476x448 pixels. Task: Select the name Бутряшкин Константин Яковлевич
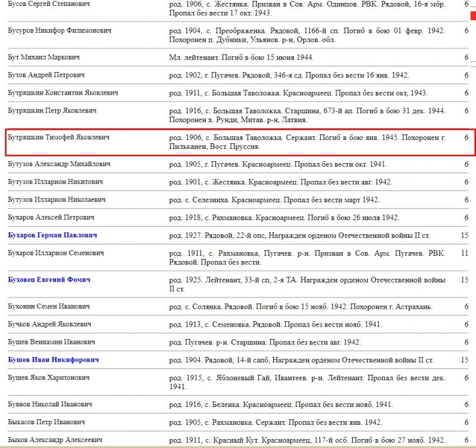click(x=63, y=93)
